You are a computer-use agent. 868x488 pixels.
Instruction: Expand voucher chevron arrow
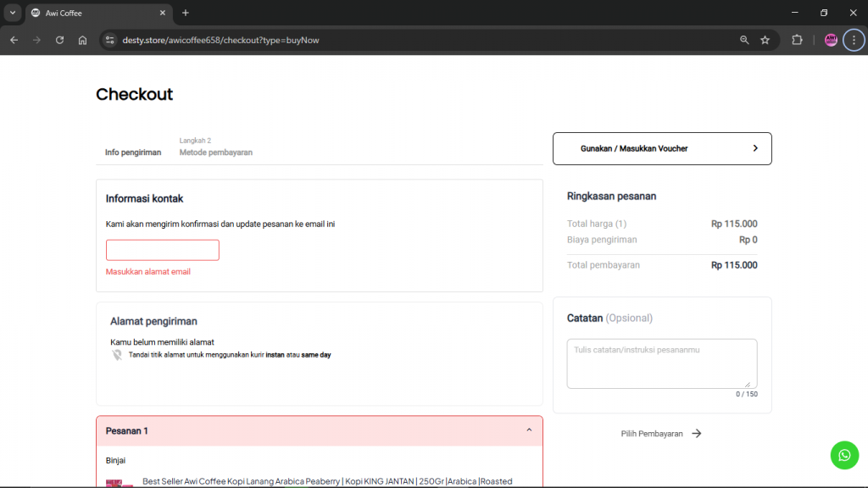point(755,148)
